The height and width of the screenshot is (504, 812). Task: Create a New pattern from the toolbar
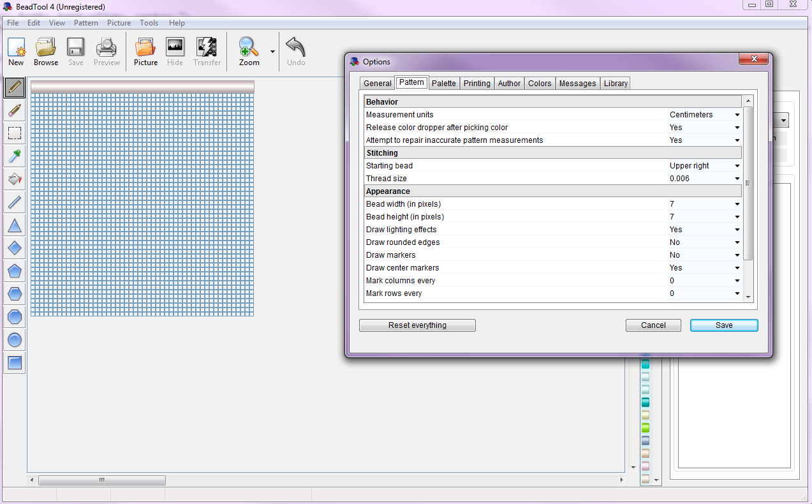(15, 51)
